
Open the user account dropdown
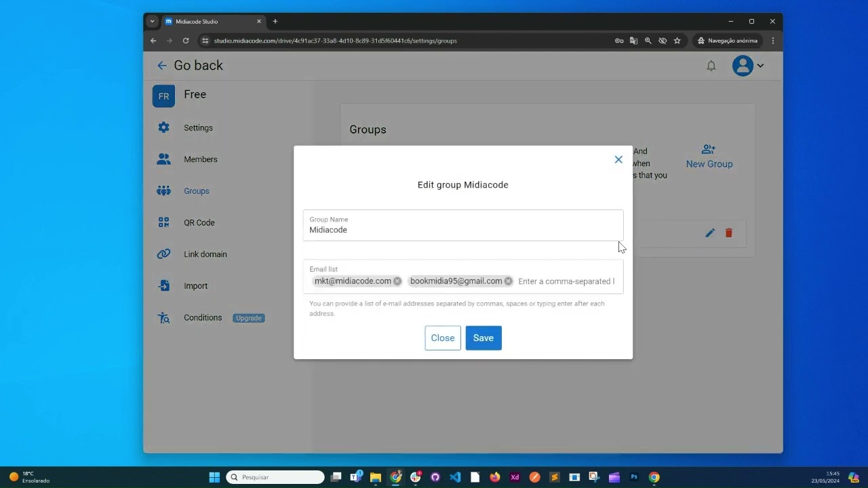pyautogui.click(x=749, y=66)
